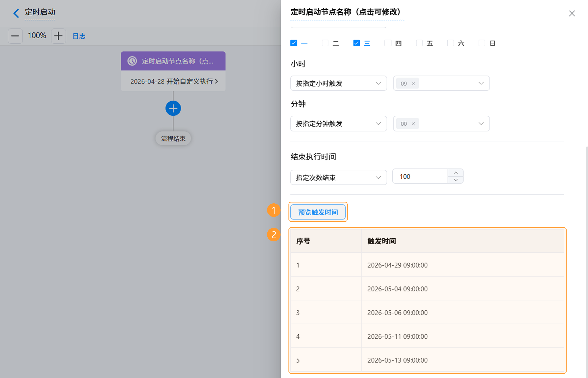Select the 2026-05-04 09:00:00 cell
The width and height of the screenshot is (588, 378).
[463, 289]
